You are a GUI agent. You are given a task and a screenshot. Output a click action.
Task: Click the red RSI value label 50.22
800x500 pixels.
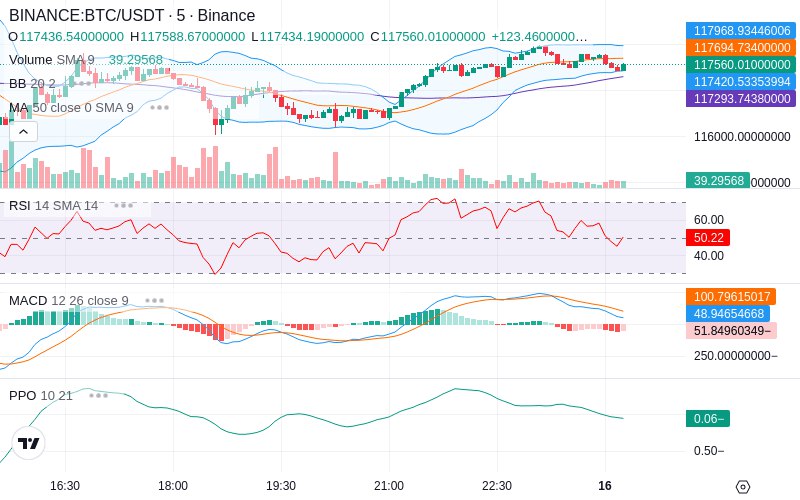point(708,238)
